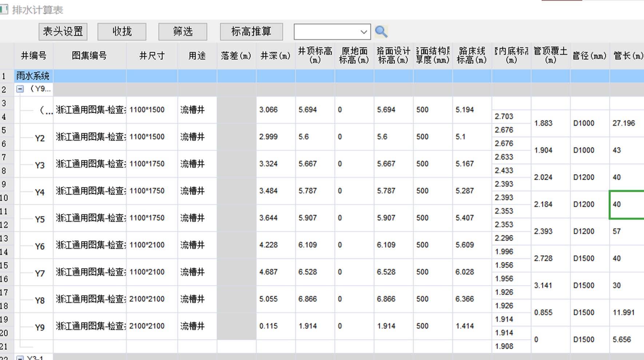644x360 pixels.
Task: Click the 管长(m) column header
Action: [627, 56]
